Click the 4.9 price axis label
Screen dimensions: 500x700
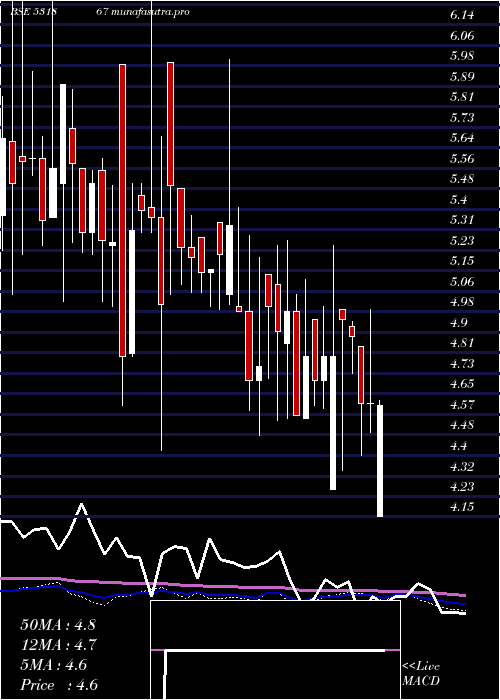coord(458,323)
